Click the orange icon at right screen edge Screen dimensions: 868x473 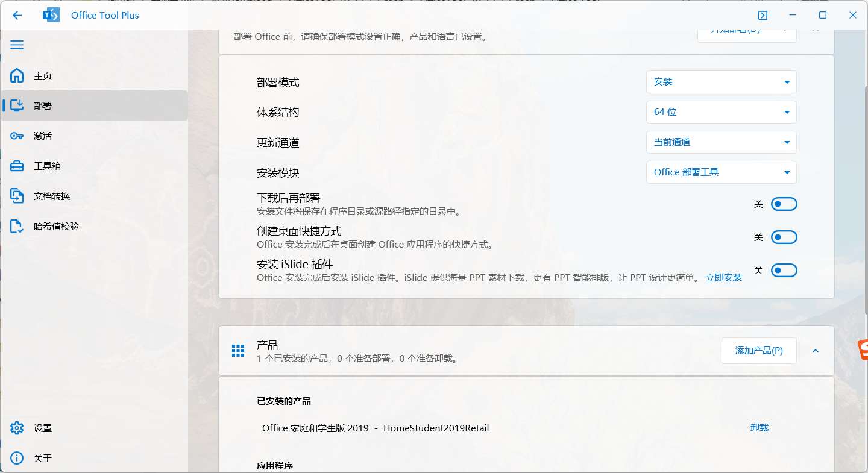[x=863, y=350]
